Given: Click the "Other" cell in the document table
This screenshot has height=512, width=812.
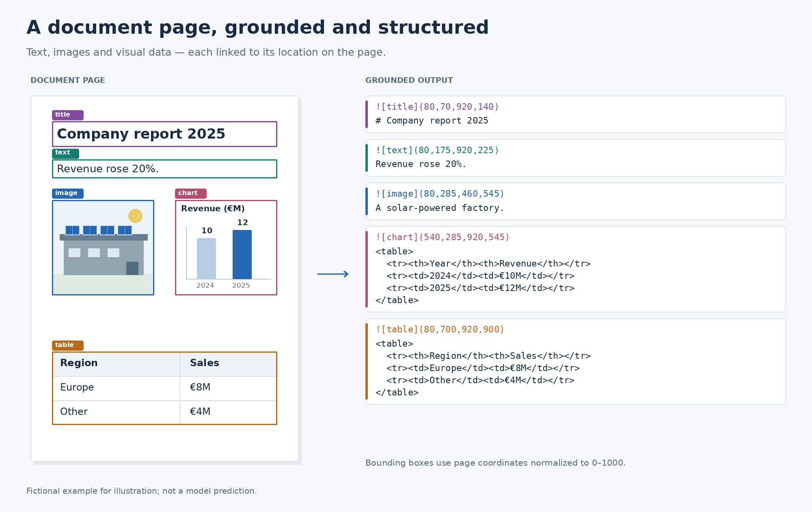Looking at the screenshot, I should (117, 412).
